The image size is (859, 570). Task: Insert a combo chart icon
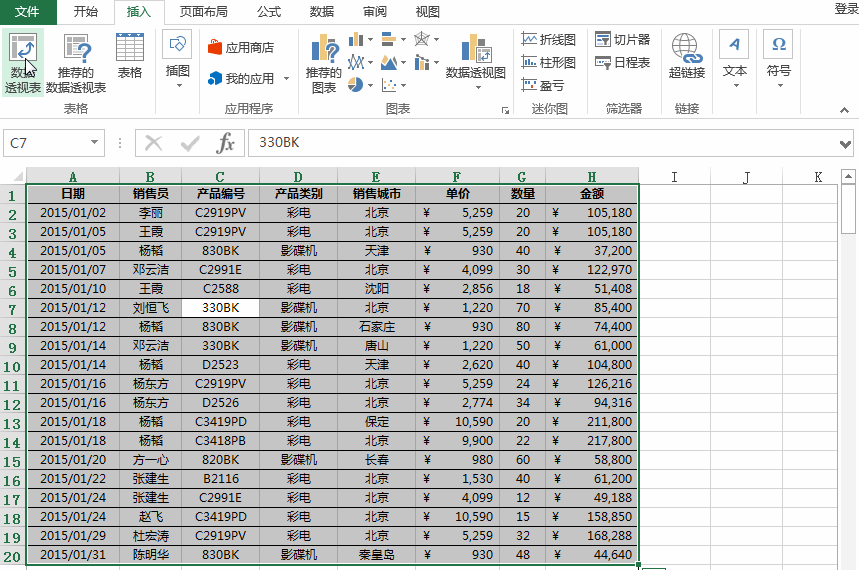pyautogui.click(x=422, y=62)
